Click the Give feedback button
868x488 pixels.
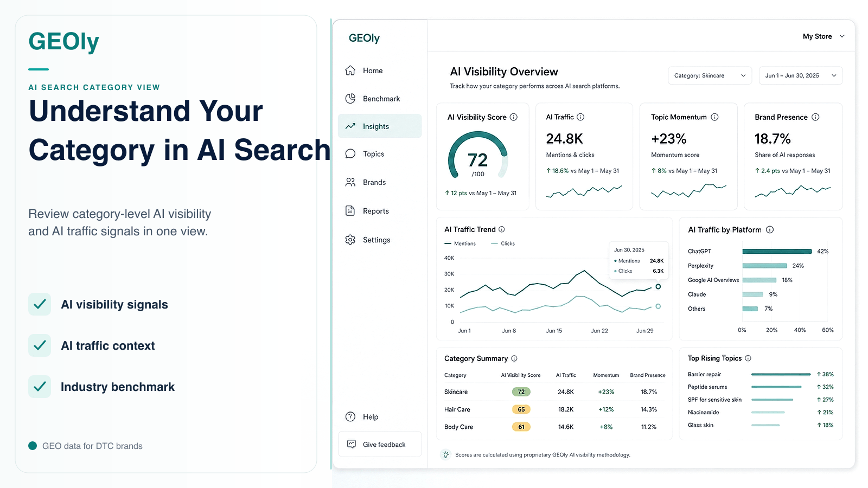(380, 444)
